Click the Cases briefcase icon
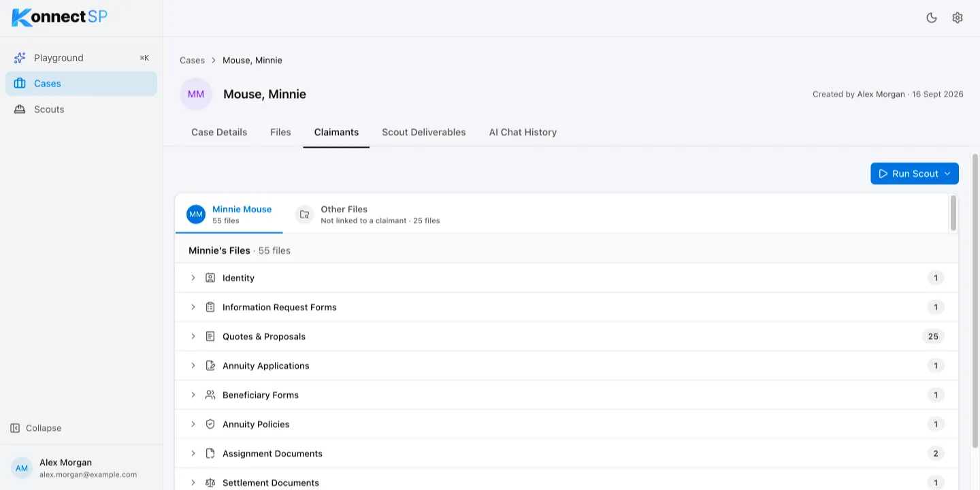This screenshot has width=980, height=490. tap(20, 84)
